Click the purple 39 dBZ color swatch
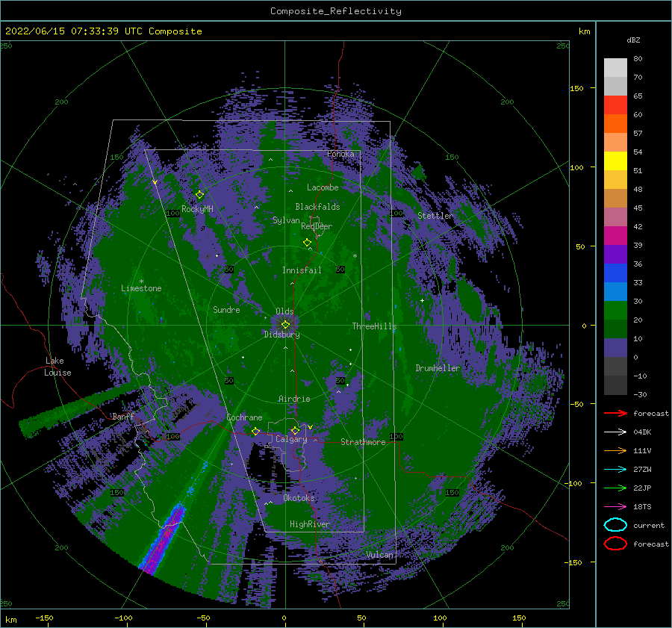 pos(615,254)
